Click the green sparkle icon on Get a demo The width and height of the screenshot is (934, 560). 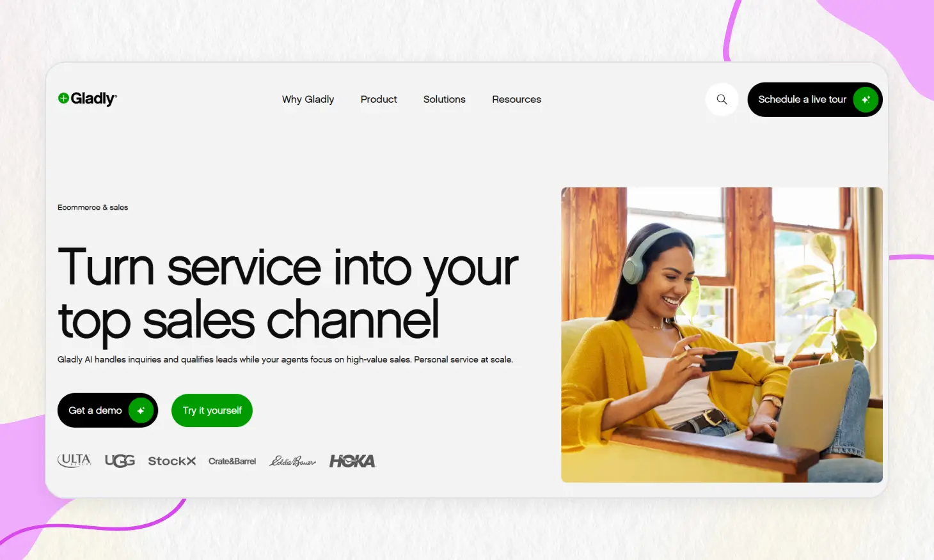tap(141, 410)
